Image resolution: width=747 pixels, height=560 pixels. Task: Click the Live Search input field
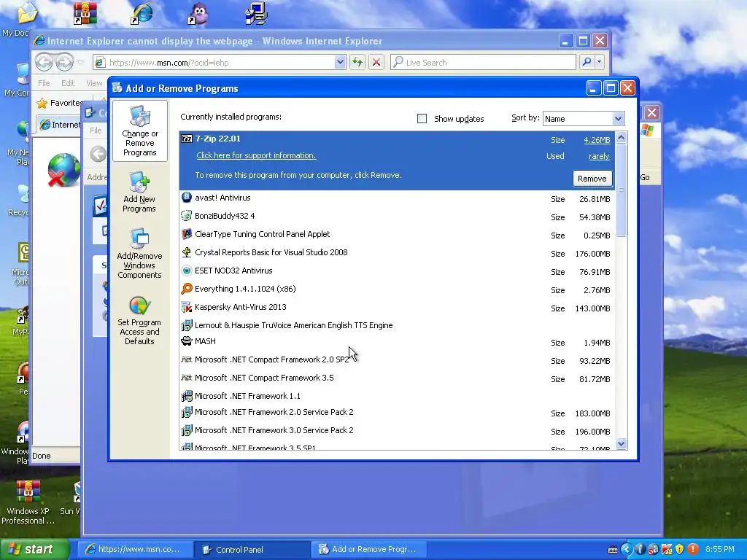(x=483, y=62)
